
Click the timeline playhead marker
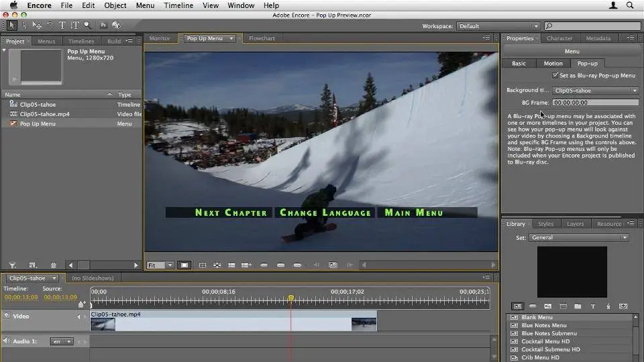coord(290,298)
